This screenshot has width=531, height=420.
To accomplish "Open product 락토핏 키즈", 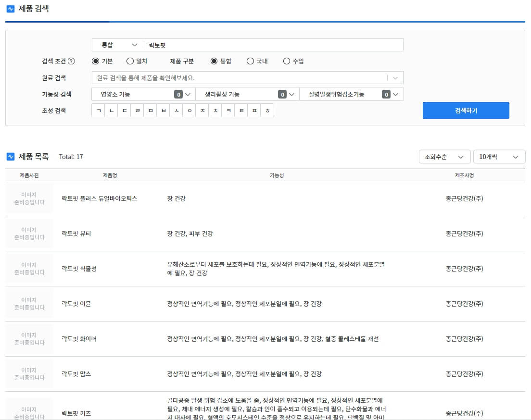I will click(76, 413).
